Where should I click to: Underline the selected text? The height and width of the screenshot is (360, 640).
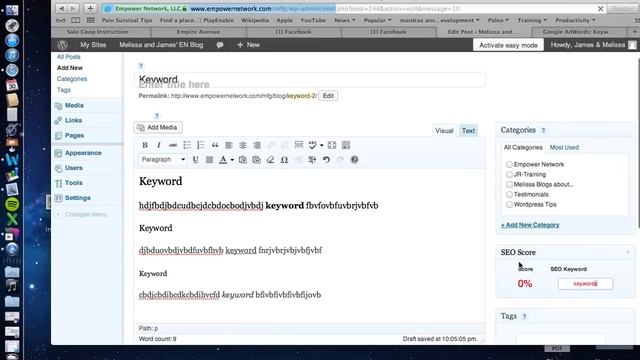pyautogui.click(x=196, y=160)
